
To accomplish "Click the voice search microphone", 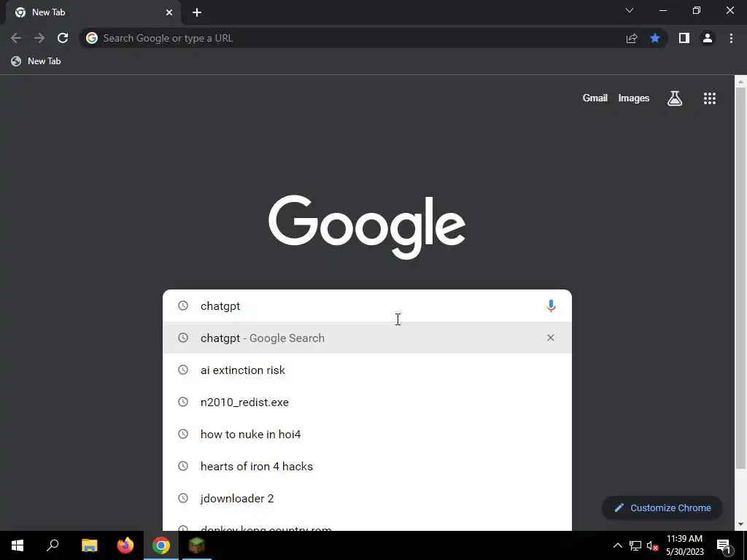I will coord(551,306).
